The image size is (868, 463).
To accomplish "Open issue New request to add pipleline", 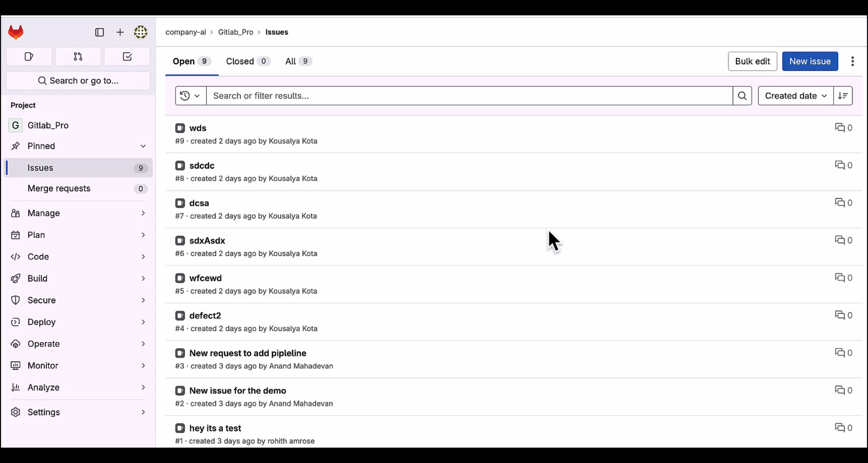I will point(248,353).
